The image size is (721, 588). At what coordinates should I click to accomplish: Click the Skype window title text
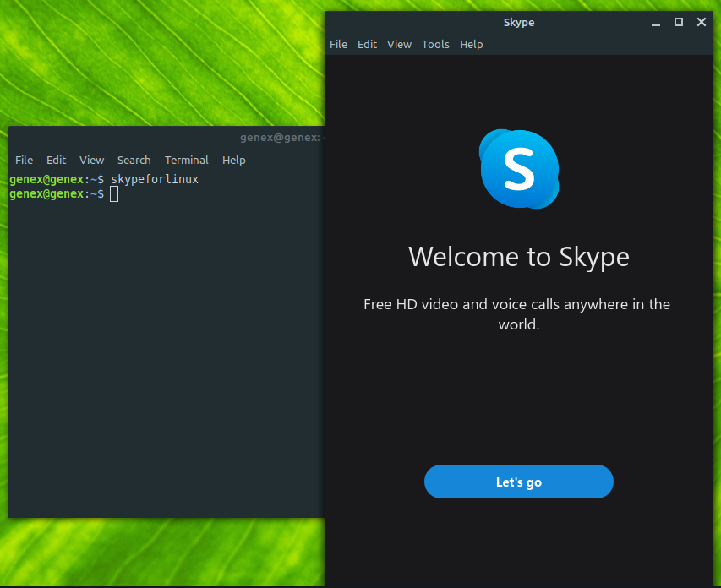[519, 23]
